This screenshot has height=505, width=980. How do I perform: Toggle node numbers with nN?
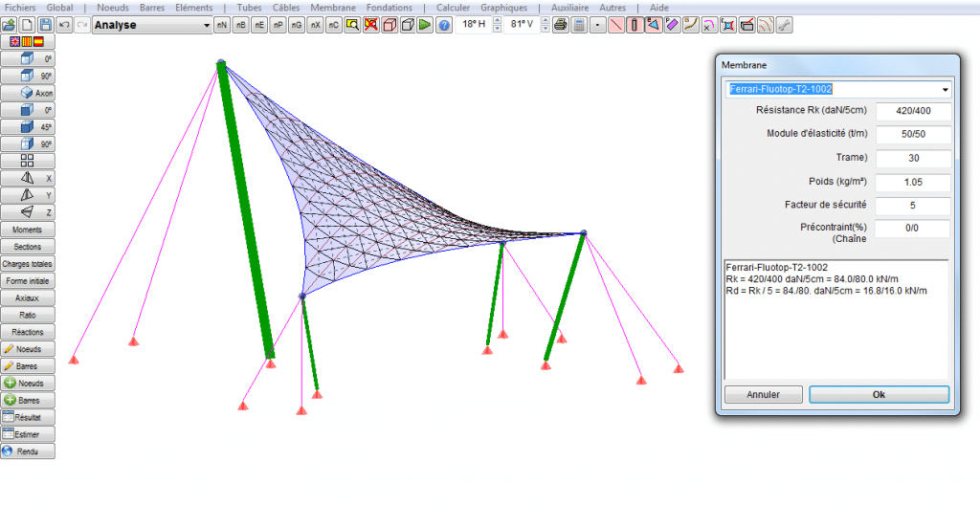point(222,25)
